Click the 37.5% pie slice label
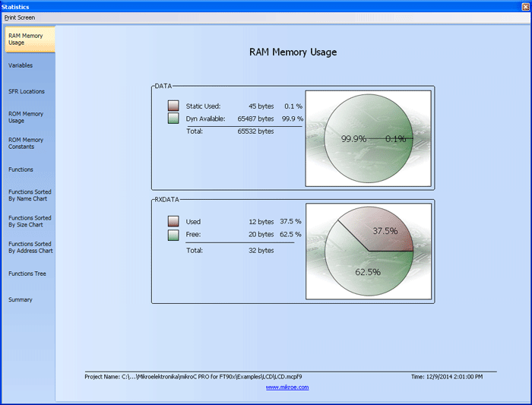The height and width of the screenshot is (405, 532). 385,231
